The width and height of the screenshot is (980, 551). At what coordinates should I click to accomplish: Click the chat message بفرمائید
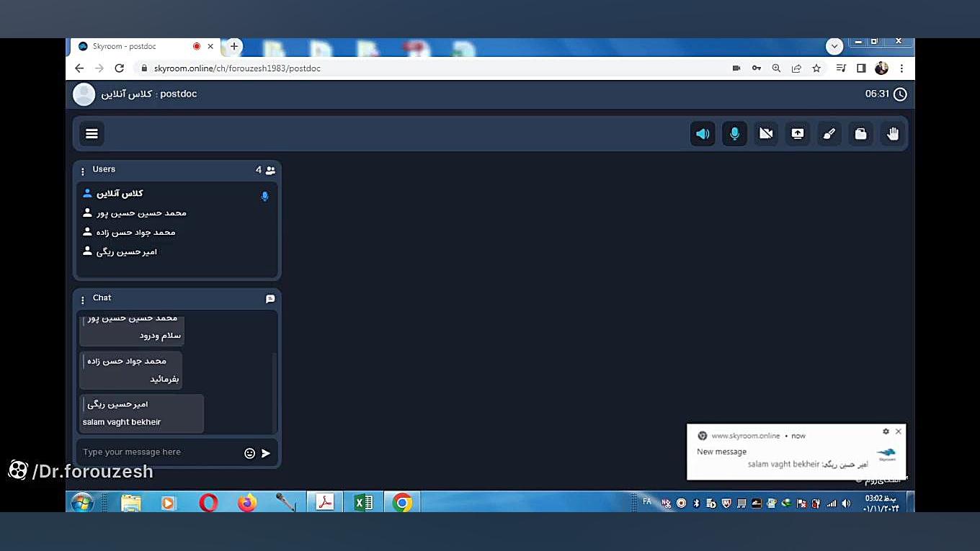pyautogui.click(x=130, y=370)
